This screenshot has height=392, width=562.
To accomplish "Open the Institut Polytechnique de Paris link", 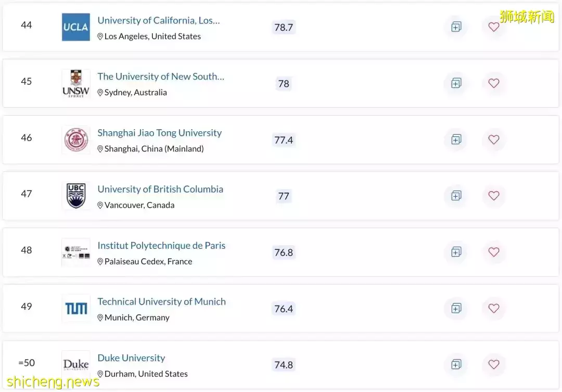I will 161,245.
